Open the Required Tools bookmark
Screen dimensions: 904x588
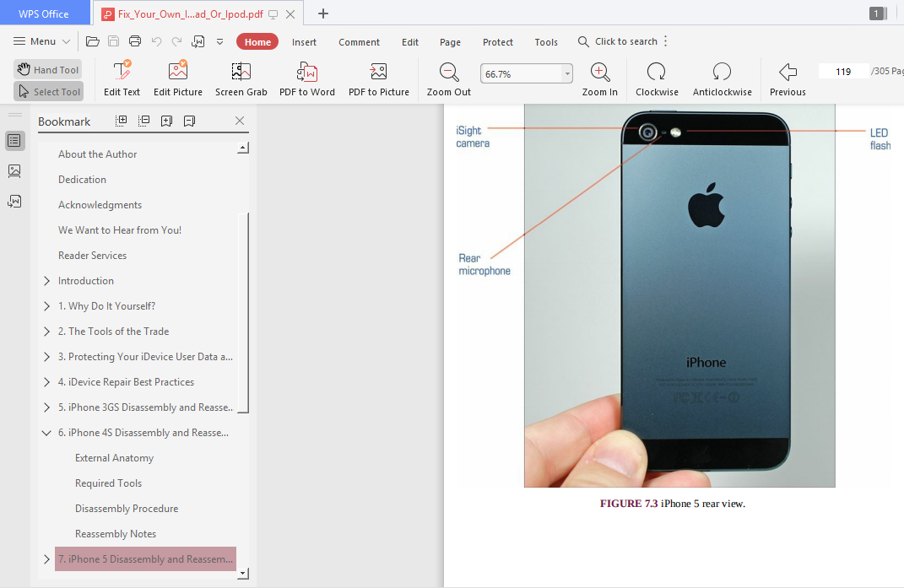click(x=108, y=483)
